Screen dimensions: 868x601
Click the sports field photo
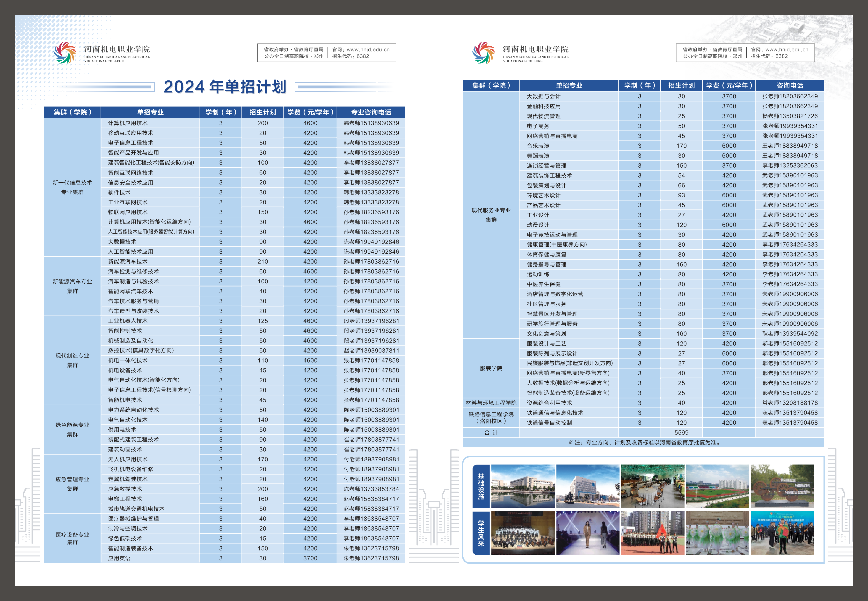(717, 486)
